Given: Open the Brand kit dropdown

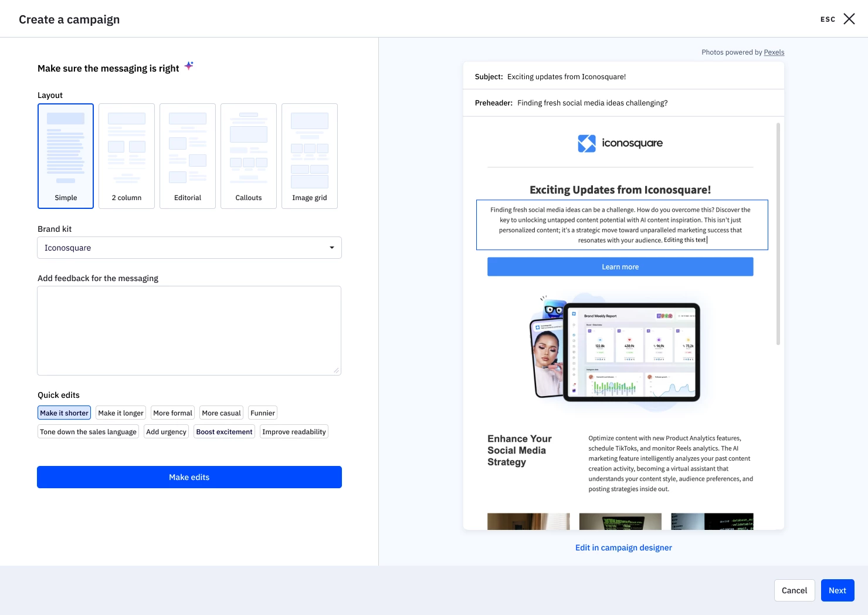Looking at the screenshot, I should 189,248.
